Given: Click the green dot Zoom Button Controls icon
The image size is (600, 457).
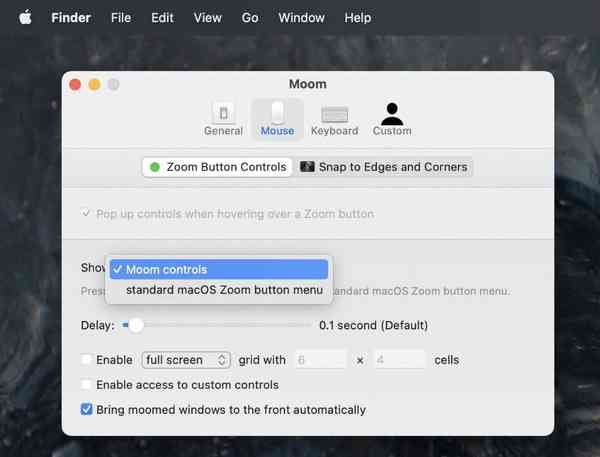Looking at the screenshot, I should pyautogui.click(x=155, y=167).
